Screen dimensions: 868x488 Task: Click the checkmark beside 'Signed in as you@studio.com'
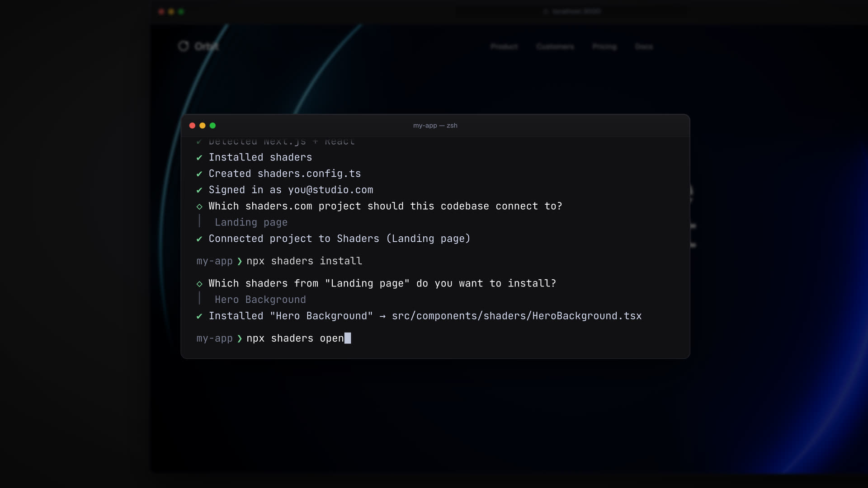click(x=199, y=190)
